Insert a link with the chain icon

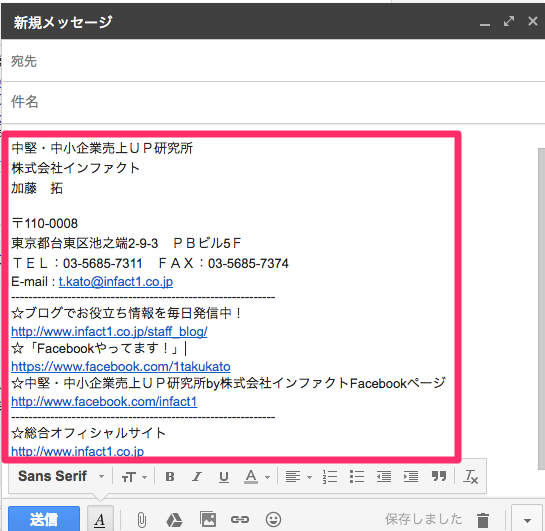240,520
